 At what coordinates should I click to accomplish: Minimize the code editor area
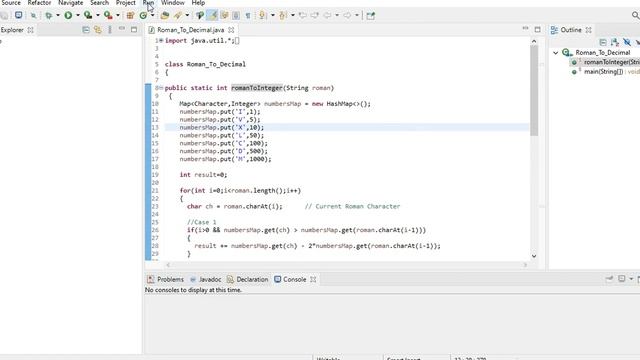[525, 29]
